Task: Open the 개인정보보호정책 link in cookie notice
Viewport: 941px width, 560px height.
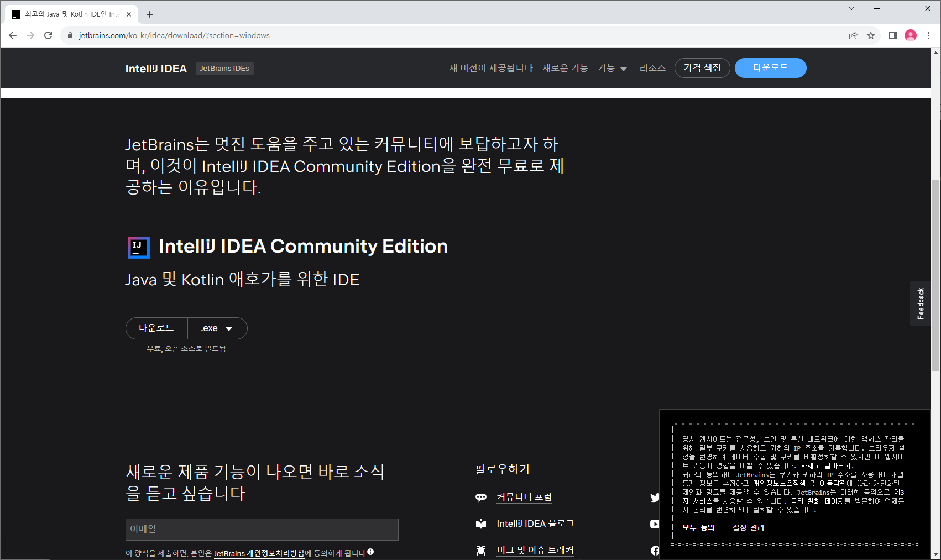Action: [780, 484]
